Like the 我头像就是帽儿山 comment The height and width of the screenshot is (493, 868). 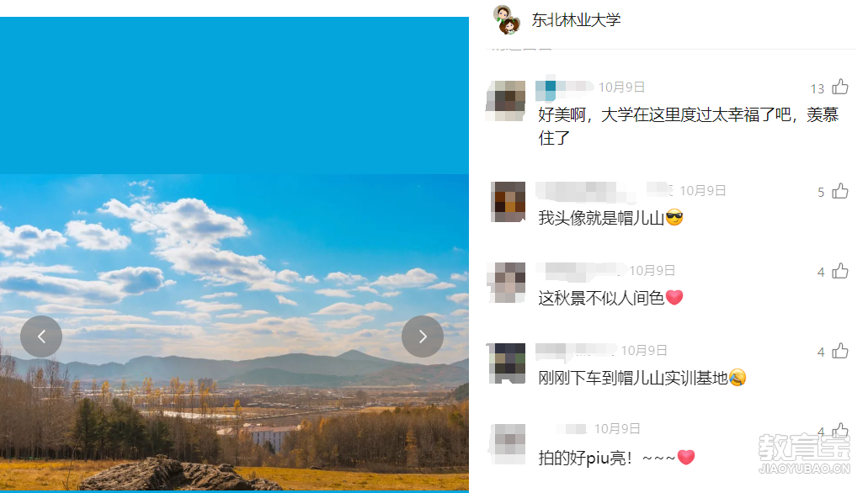[840, 191]
